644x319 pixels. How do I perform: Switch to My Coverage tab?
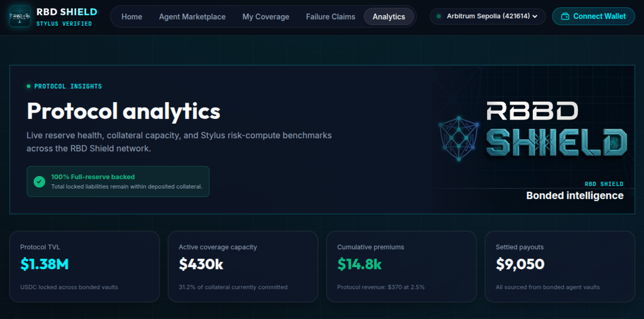pos(266,17)
